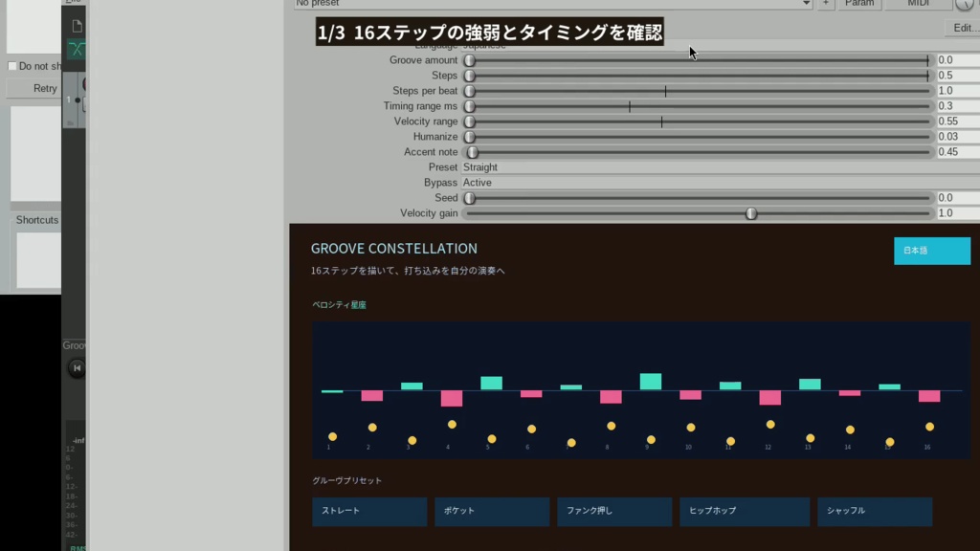
Task: Click the step 16 yellow timing dot
Action: pyautogui.click(x=930, y=427)
